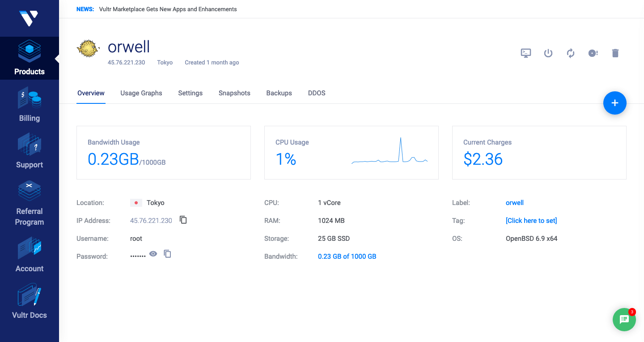
Task: Open the Snapshots tab
Action: (234, 93)
